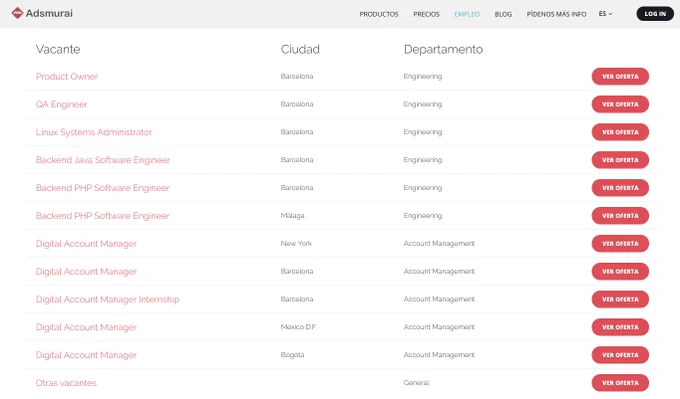Click the Vacante column heading

[x=58, y=49]
